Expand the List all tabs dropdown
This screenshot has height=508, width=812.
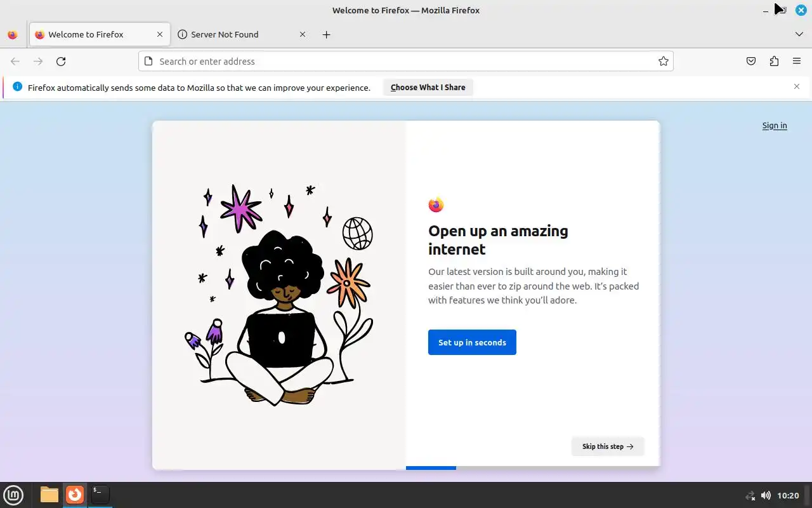[x=799, y=35]
